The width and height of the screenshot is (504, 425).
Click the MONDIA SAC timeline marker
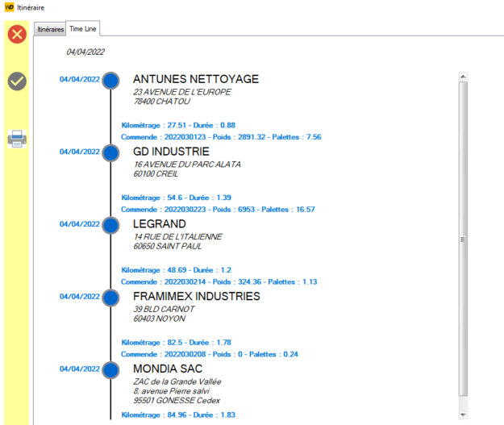(x=111, y=369)
